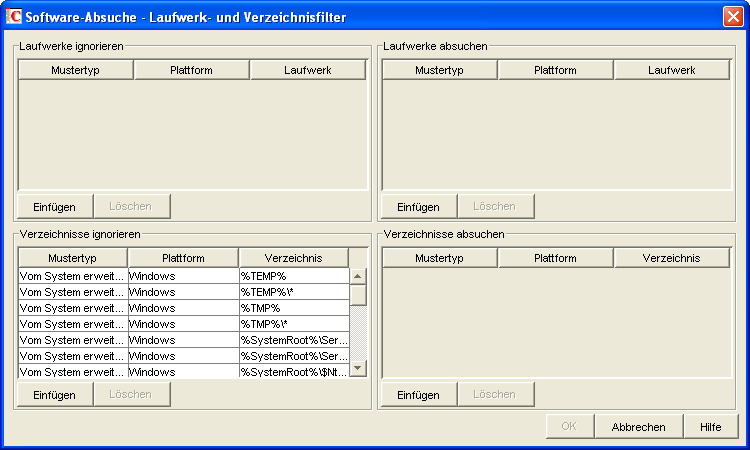The width and height of the screenshot is (750, 450).
Task: Click Plattform header in Verzeichnisse absuchen table
Action: 556,258
